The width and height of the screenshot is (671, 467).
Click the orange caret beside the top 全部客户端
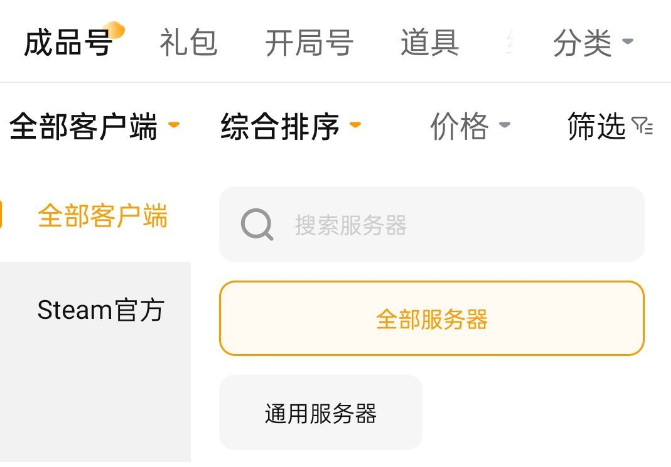click(x=174, y=126)
